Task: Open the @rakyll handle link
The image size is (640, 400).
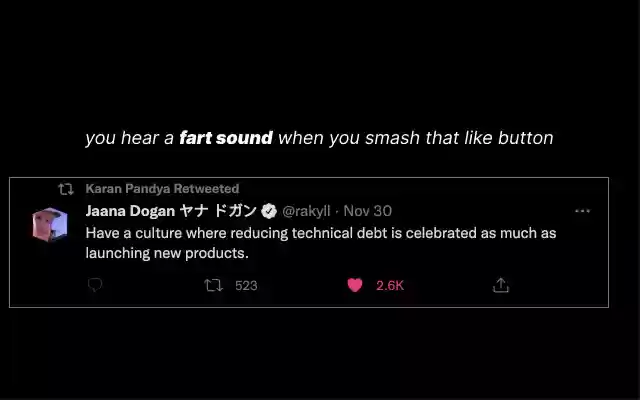Action: coord(306,211)
